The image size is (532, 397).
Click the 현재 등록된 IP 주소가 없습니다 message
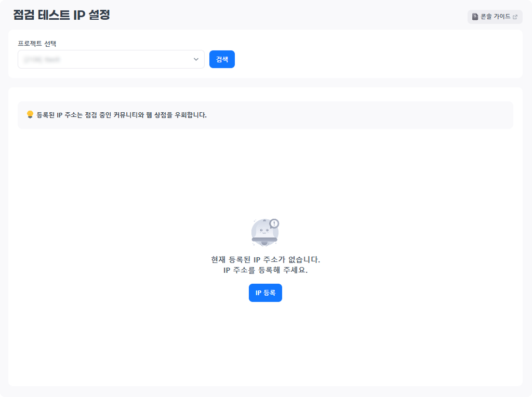[x=265, y=259]
